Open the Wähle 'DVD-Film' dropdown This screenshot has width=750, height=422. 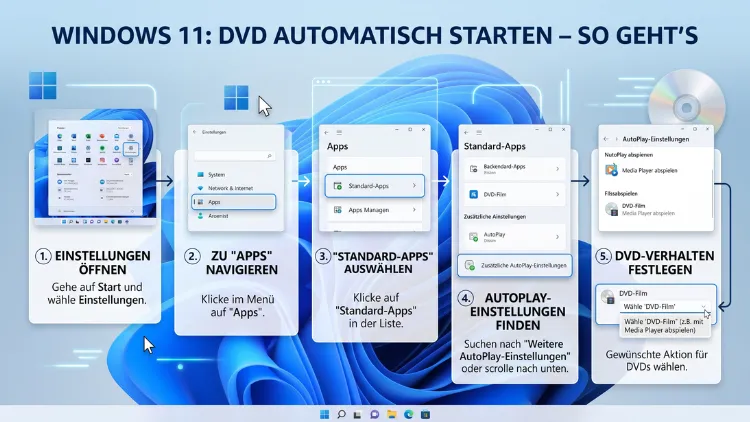tap(664, 306)
